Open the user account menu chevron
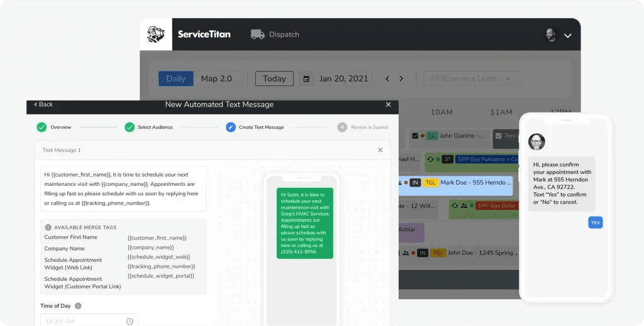This screenshot has height=326, width=644. pos(567,36)
